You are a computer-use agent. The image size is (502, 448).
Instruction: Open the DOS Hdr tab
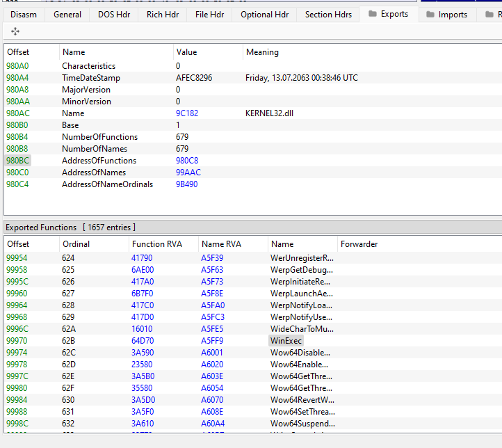tap(114, 15)
